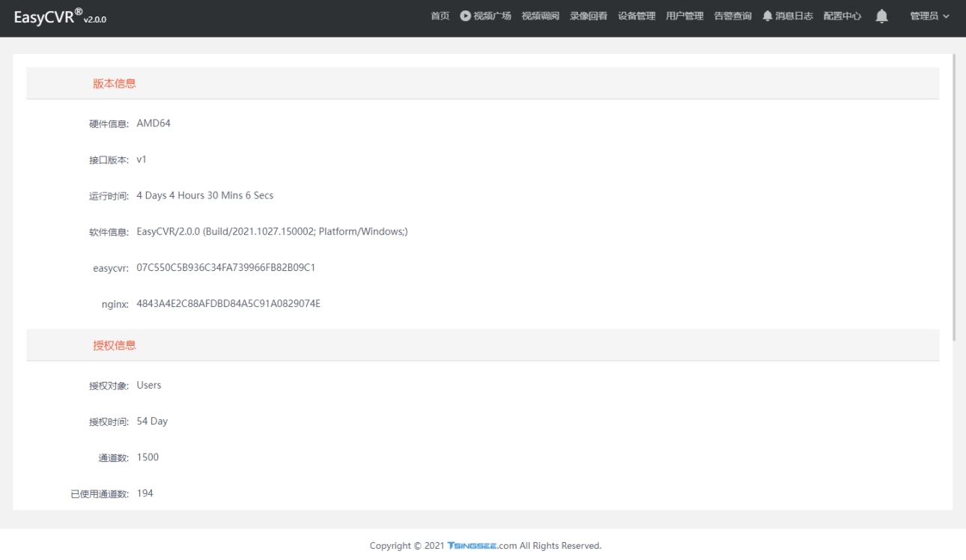Open the standalone notification bell in header
Screen dimensions: 966x560
[x=881, y=16]
